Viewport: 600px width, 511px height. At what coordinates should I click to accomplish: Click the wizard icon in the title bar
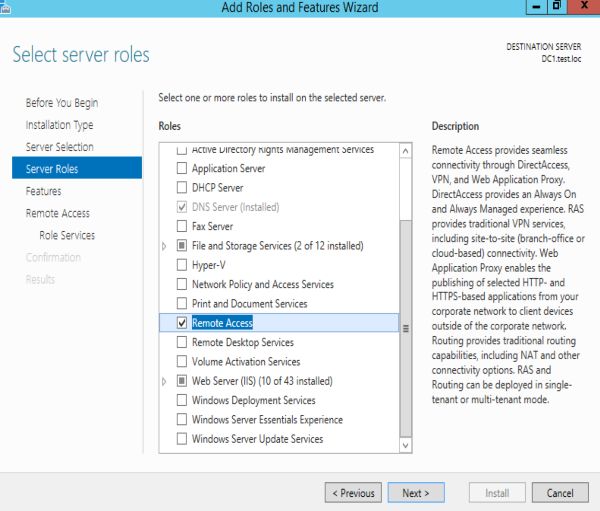(x=5, y=9)
